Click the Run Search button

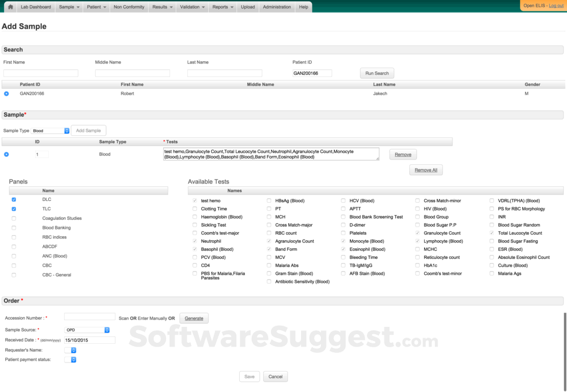pos(376,73)
